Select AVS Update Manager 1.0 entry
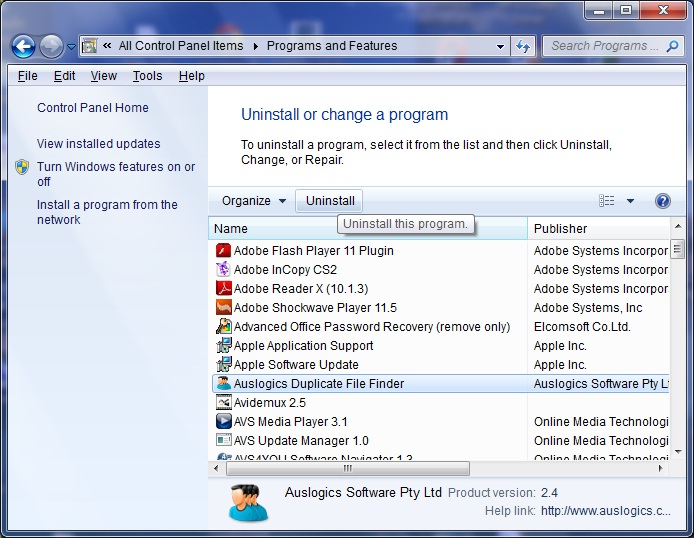This screenshot has width=694, height=538. [x=301, y=441]
